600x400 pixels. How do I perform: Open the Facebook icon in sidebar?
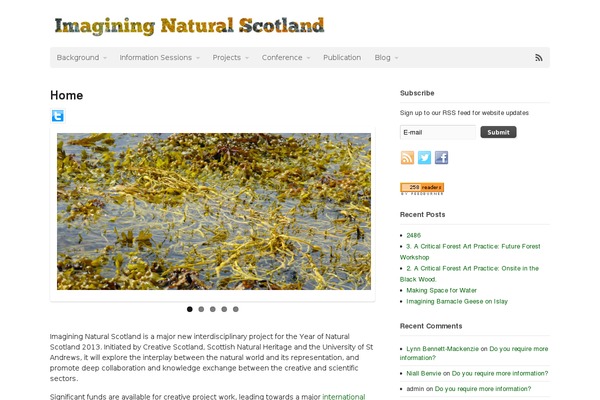click(x=441, y=157)
